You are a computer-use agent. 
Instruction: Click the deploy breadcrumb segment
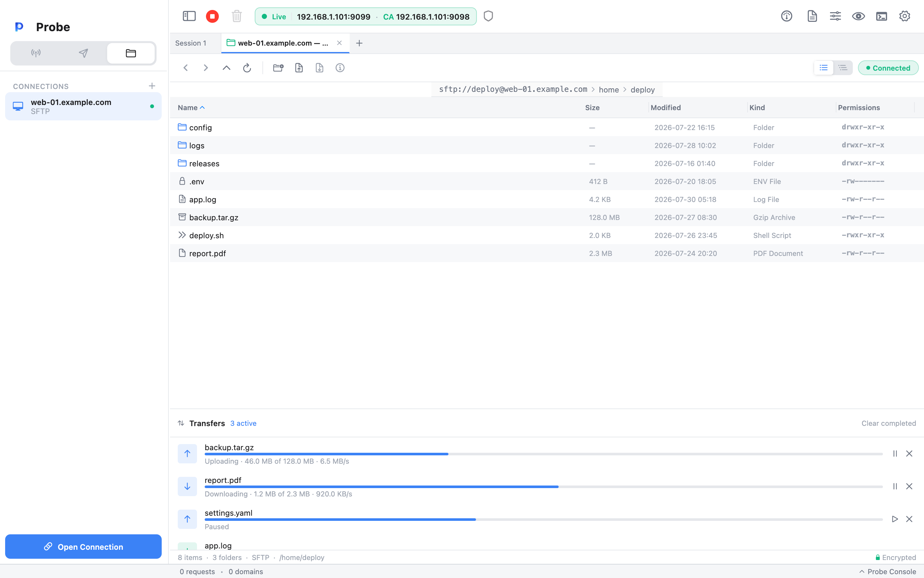click(643, 90)
